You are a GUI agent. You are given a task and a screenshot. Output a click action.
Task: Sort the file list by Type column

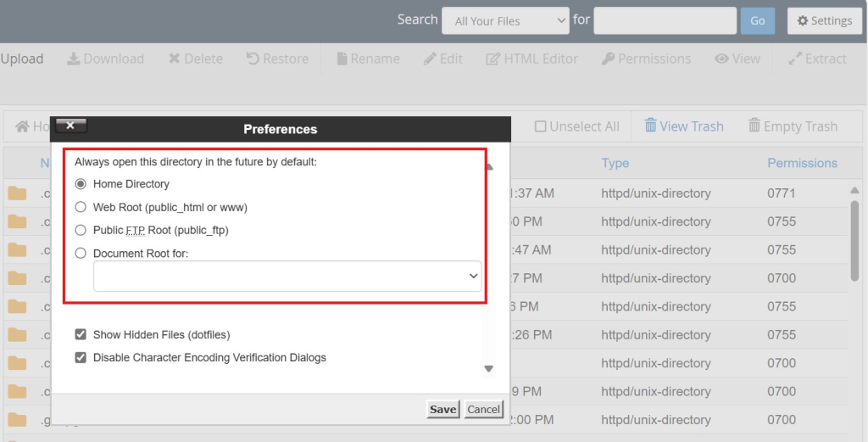click(615, 163)
